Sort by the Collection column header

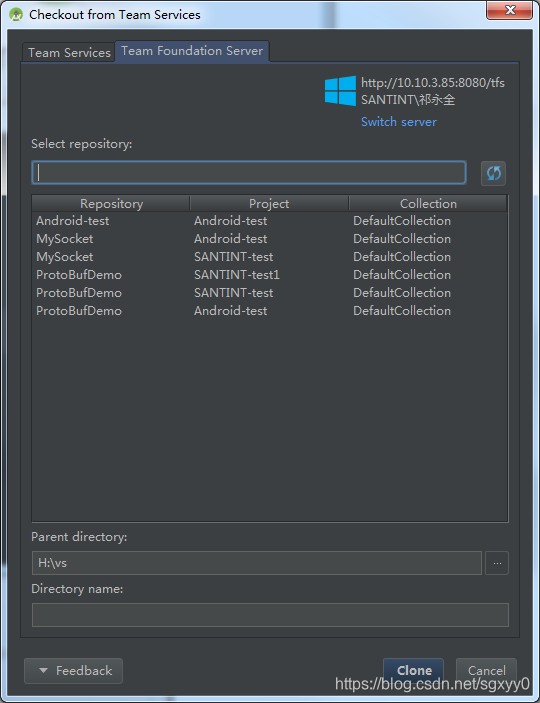428,204
